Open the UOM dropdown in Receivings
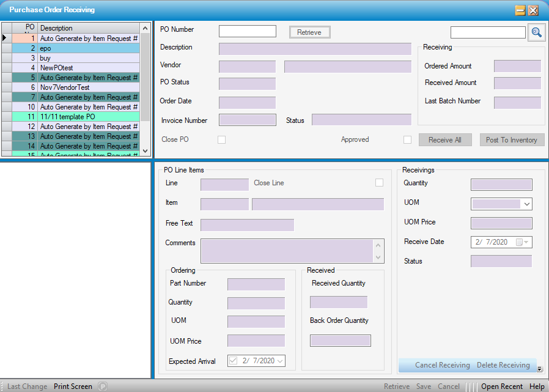The height and width of the screenshot is (392, 549). click(x=526, y=204)
